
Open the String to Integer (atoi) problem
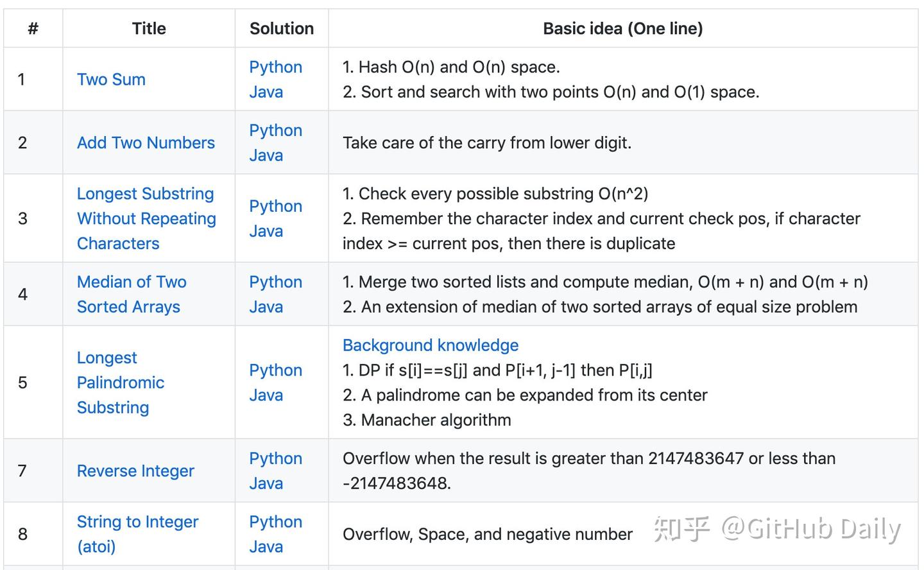[137, 534]
